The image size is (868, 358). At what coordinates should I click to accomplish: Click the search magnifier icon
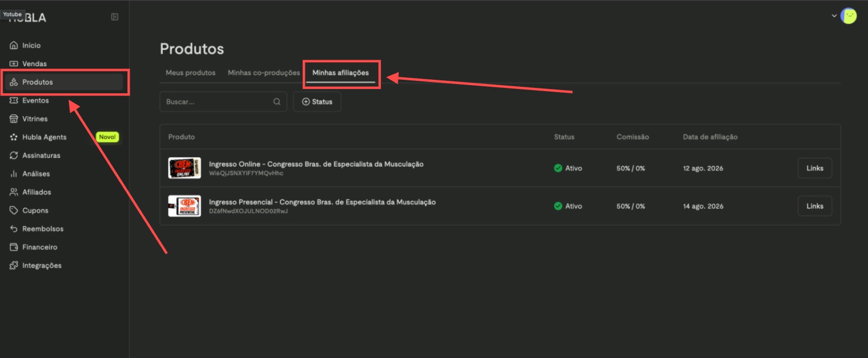[x=277, y=102]
